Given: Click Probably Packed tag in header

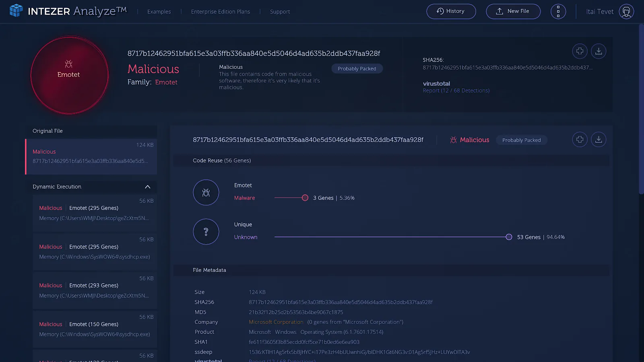Looking at the screenshot, I should point(357,69).
